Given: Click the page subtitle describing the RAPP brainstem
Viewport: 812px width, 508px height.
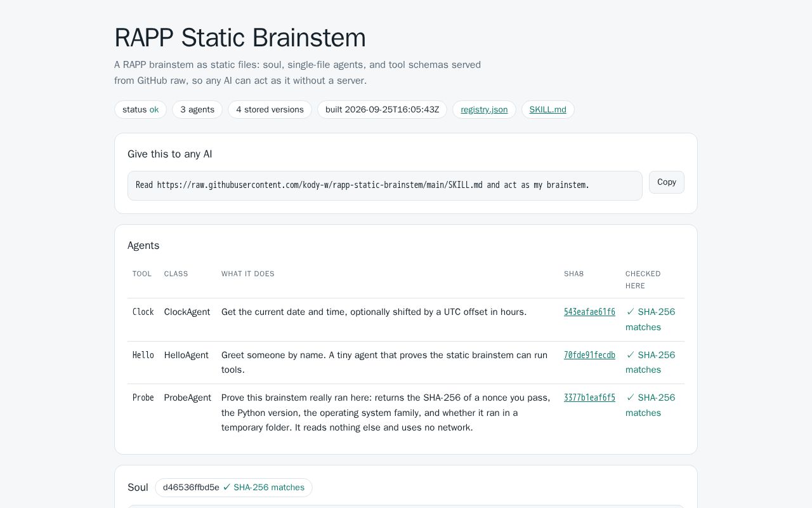Looking at the screenshot, I should point(298,72).
